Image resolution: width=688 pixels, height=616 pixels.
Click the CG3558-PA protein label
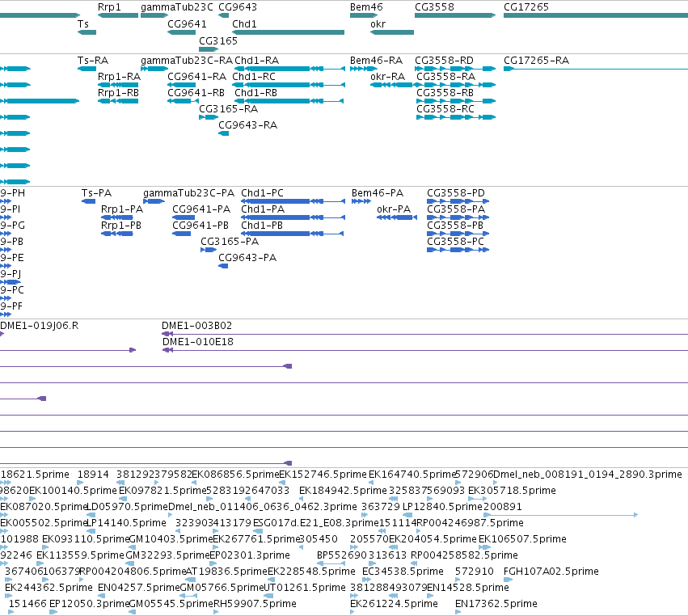click(x=456, y=209)
